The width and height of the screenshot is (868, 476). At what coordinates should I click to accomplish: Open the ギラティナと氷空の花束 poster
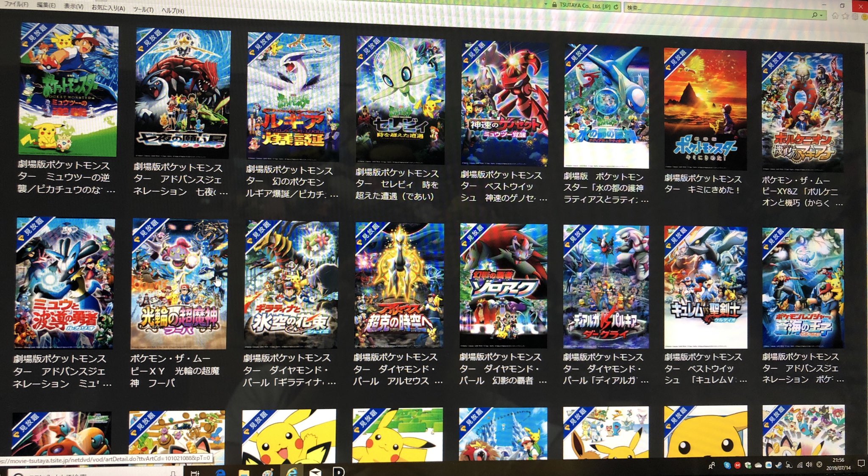pos(292,285)
